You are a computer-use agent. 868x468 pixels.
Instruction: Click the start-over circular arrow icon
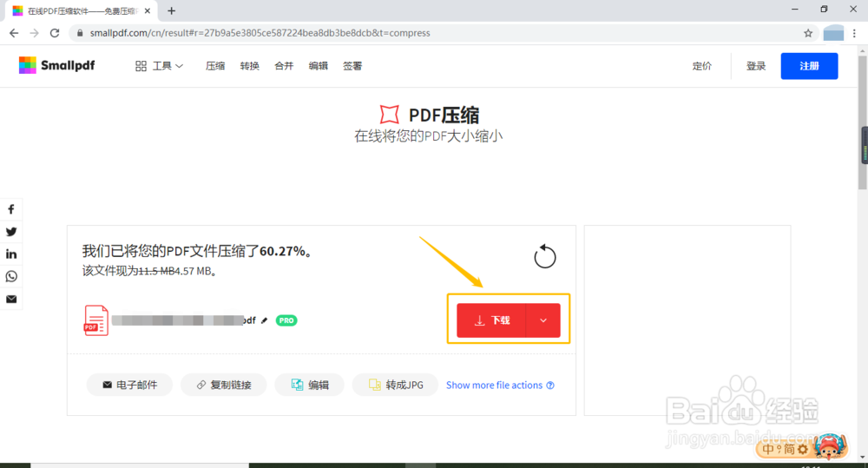click(545, 256)
